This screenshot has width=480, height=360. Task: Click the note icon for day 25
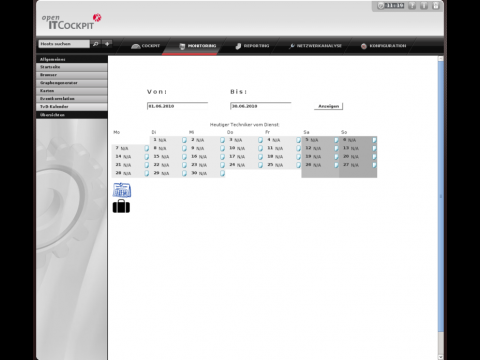pyautogui.click(x=298, y=165)
